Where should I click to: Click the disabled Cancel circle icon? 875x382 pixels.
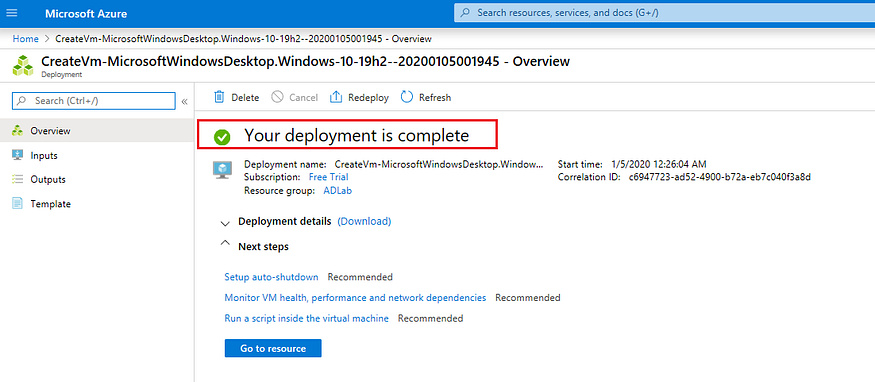tap(277, 97)
